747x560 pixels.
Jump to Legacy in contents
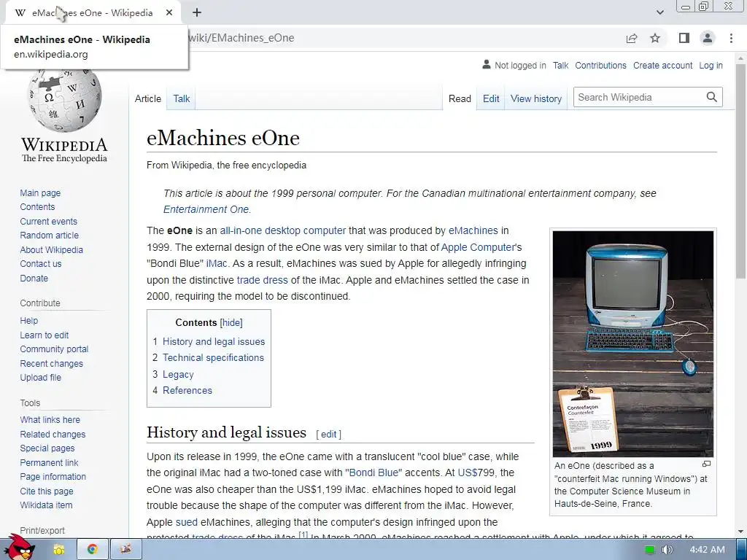pos(178,374)
